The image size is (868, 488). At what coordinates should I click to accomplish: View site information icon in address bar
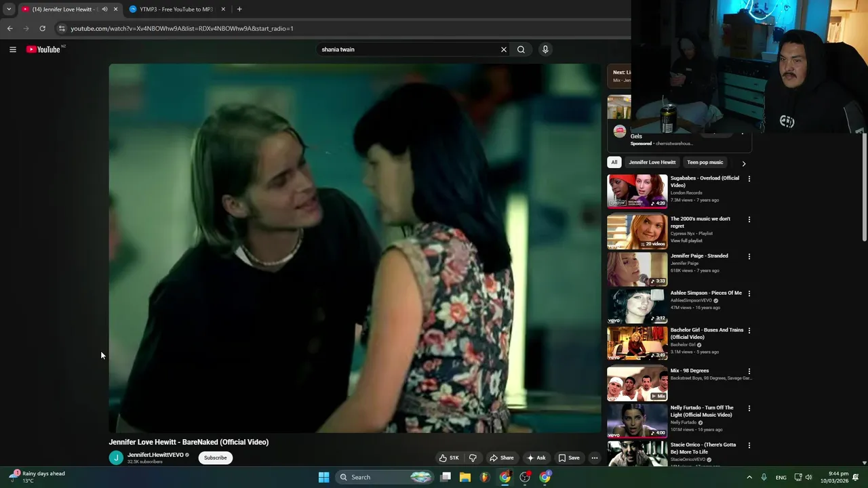[x=61, y=28]
